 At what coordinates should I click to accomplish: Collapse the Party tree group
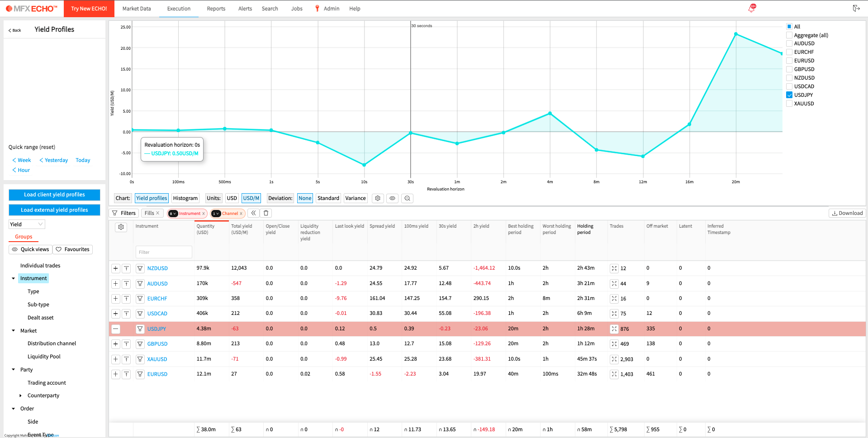click(x=13, y=370)
